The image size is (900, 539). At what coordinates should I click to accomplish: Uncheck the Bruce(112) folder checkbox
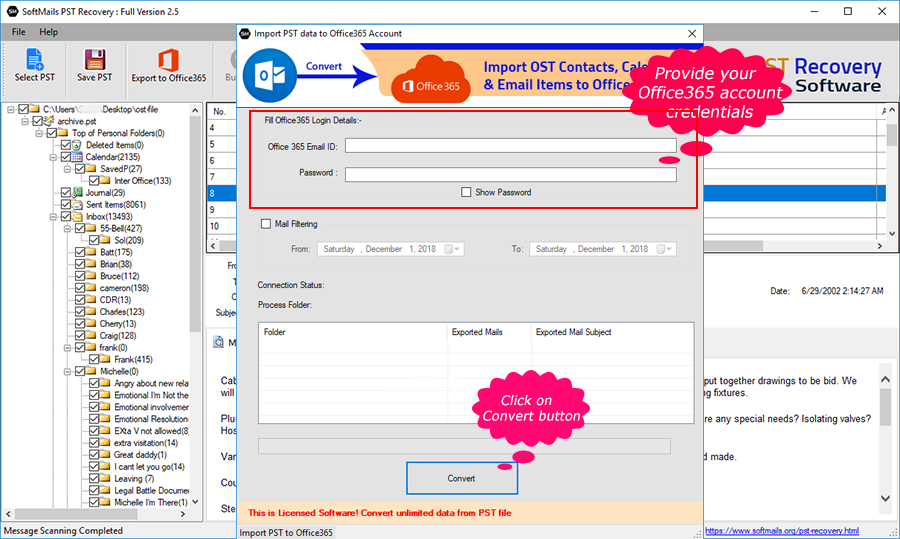(x=80, y=276)
